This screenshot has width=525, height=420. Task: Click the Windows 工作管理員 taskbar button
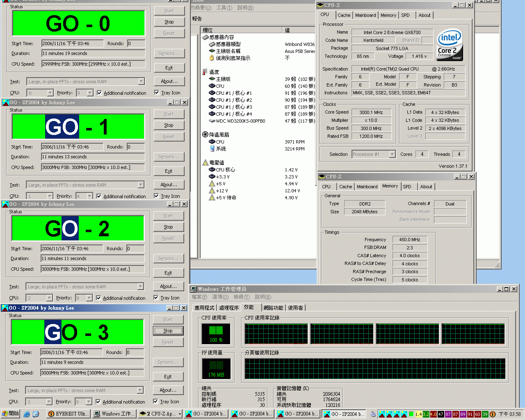pos(114,414)
